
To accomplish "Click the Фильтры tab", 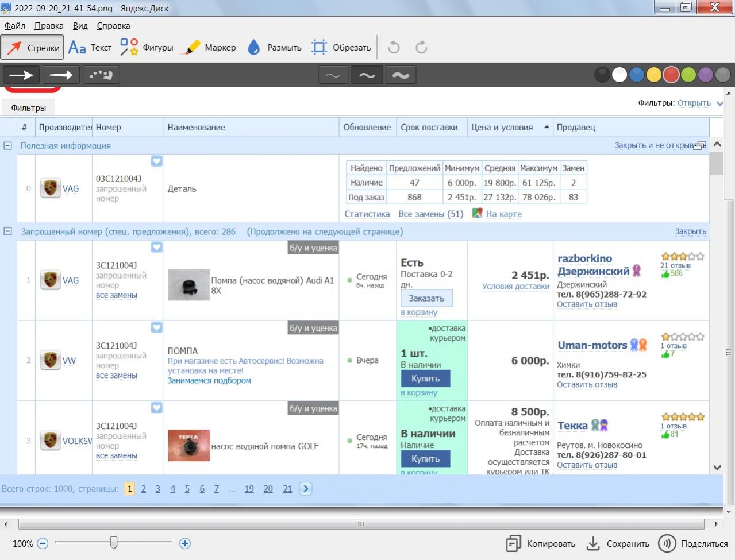I will pyautogui.click(x=29, y=107).
